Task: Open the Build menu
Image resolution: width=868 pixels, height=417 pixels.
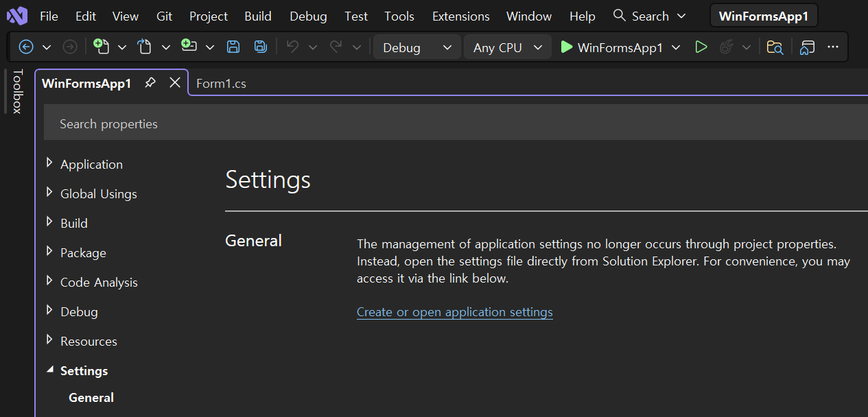Action: [x=258, y=16]
